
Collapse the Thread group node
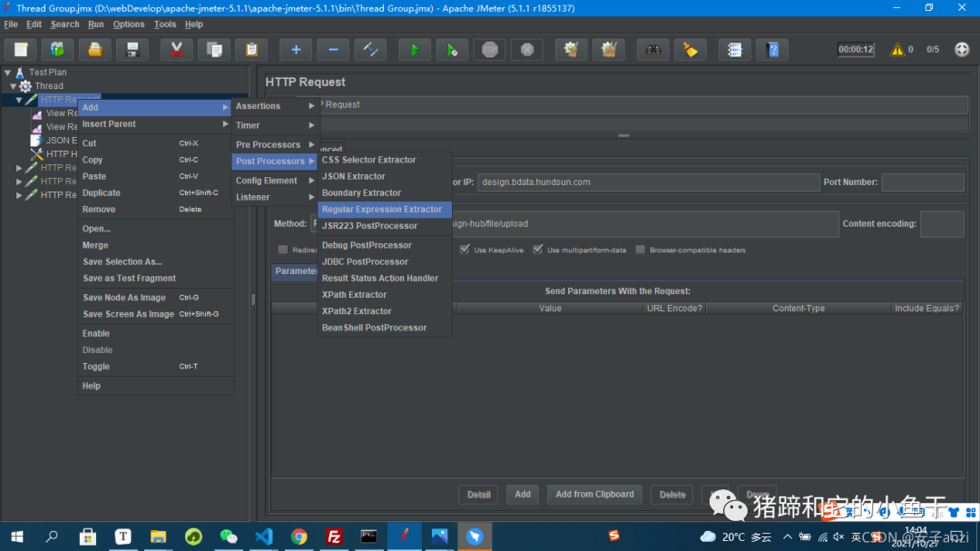click(13, 86)
